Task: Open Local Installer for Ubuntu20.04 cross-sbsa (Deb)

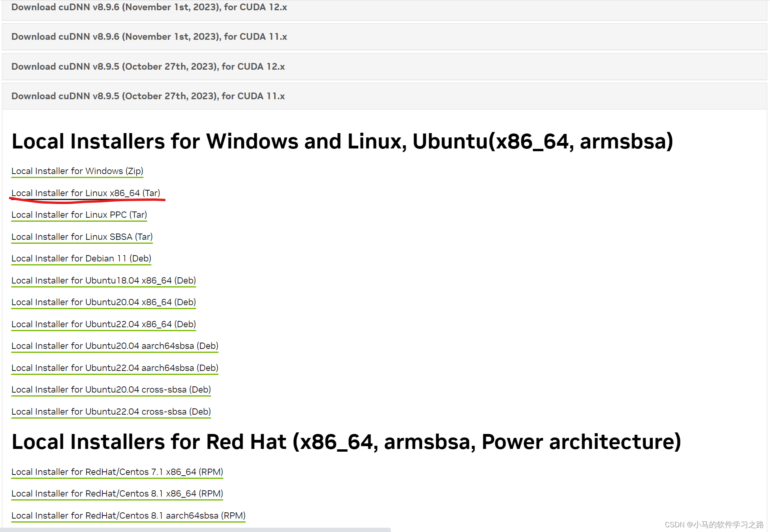Action: 111,389
